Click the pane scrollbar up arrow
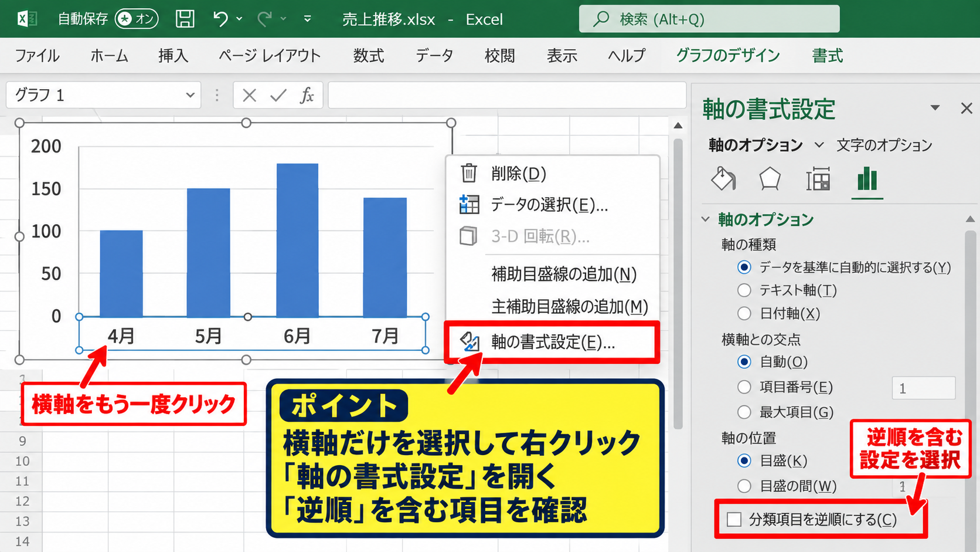This screenshot has width=980, height=552. point(971,219)
